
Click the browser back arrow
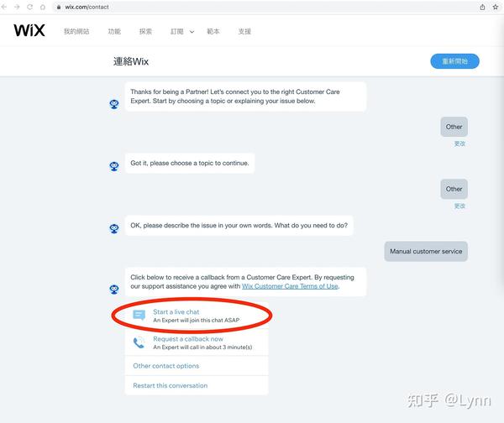pos(4,7)
